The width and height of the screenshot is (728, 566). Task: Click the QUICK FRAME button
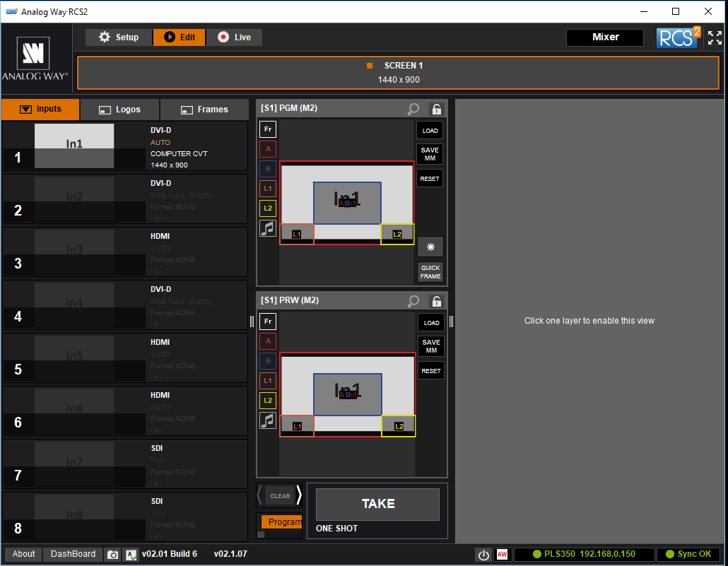pos(430,272)
